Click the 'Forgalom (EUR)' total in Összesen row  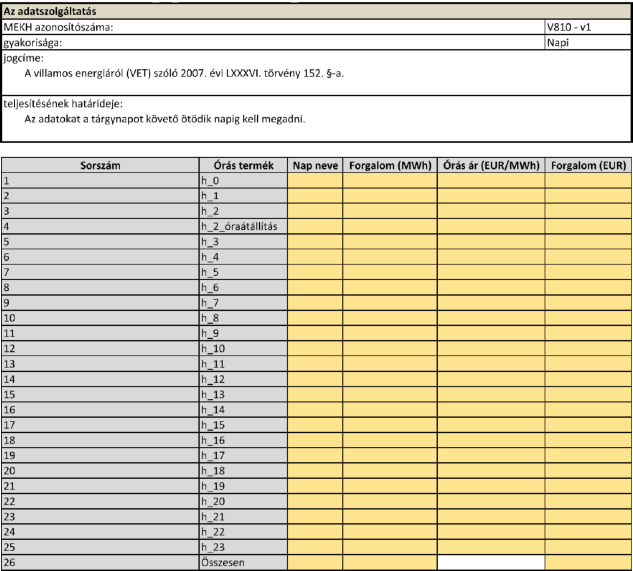[588, 563]
